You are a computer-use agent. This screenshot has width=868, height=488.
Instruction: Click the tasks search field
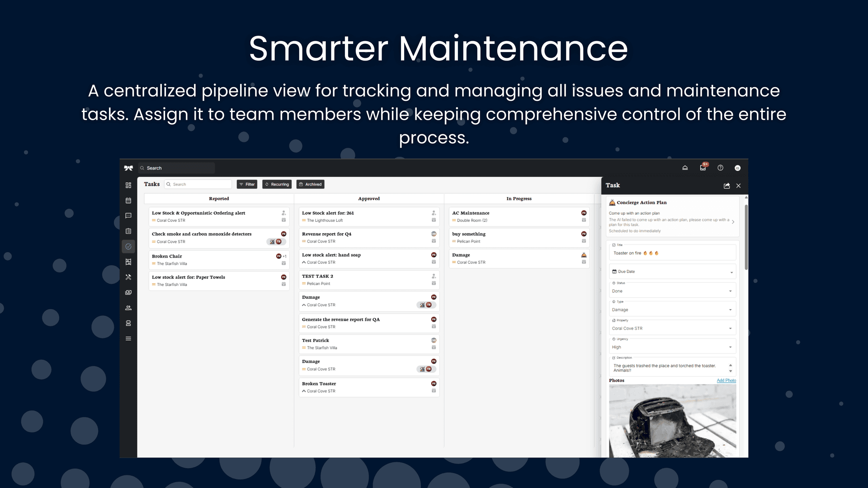(198, 184)
